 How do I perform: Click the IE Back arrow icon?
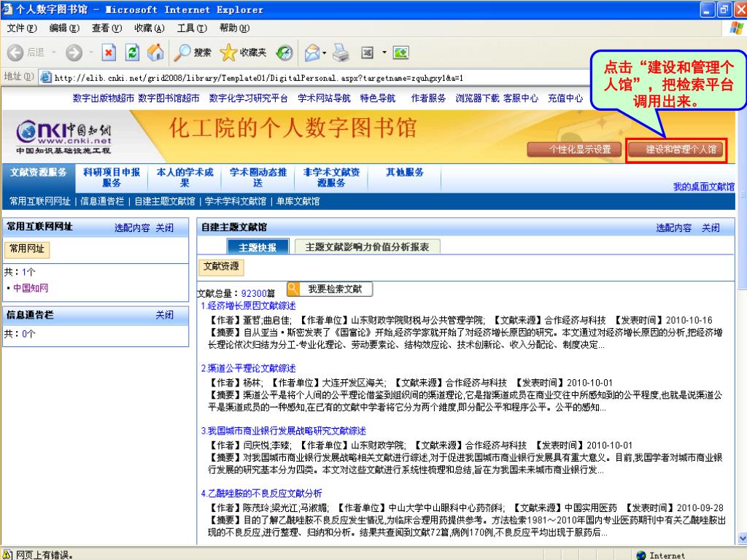pos(15,52)
